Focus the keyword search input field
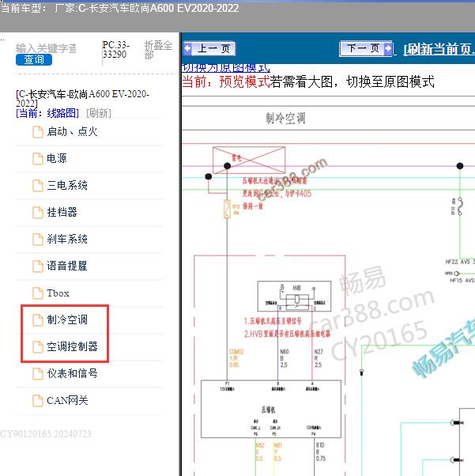The width and height of the screenshot is (475, 476). pyautogui.click(x=46, y=48)
